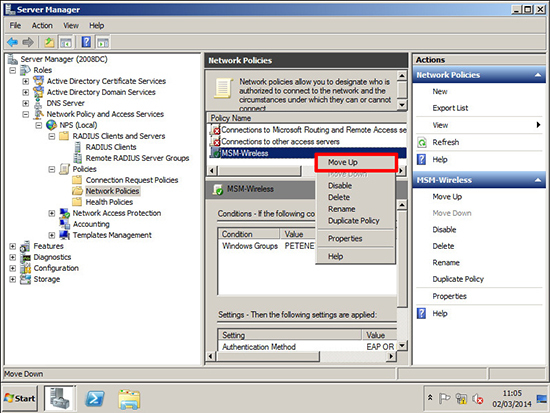Click the volume icon in system tray
Image resolution: width=550 pixels, height=413 pixels.
point(477,399)
